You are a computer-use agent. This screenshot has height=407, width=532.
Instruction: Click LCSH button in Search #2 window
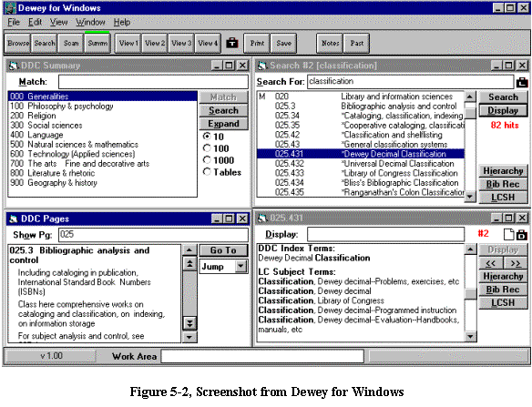503,198
